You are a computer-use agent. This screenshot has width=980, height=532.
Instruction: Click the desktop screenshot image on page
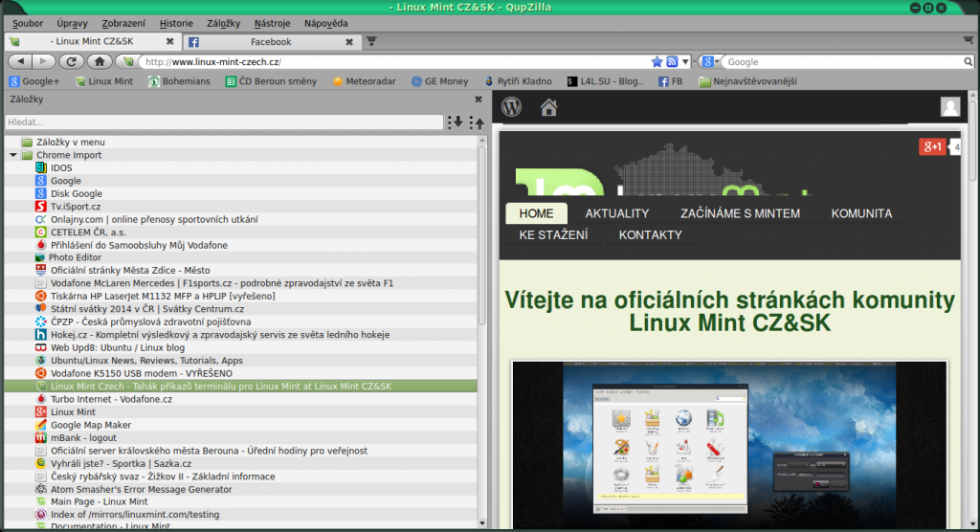[729, 445]
